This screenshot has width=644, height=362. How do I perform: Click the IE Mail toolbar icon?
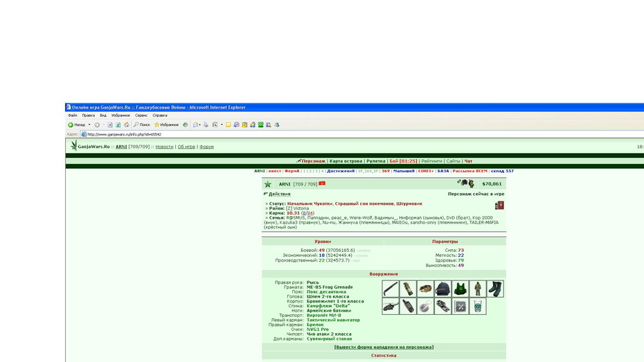pyautogui.click(x=195, y=125)
